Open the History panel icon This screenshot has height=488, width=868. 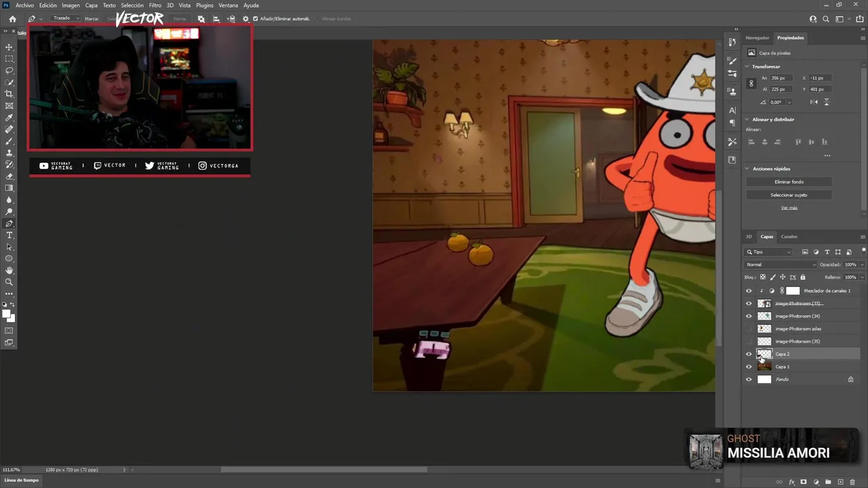pos(732,42)
